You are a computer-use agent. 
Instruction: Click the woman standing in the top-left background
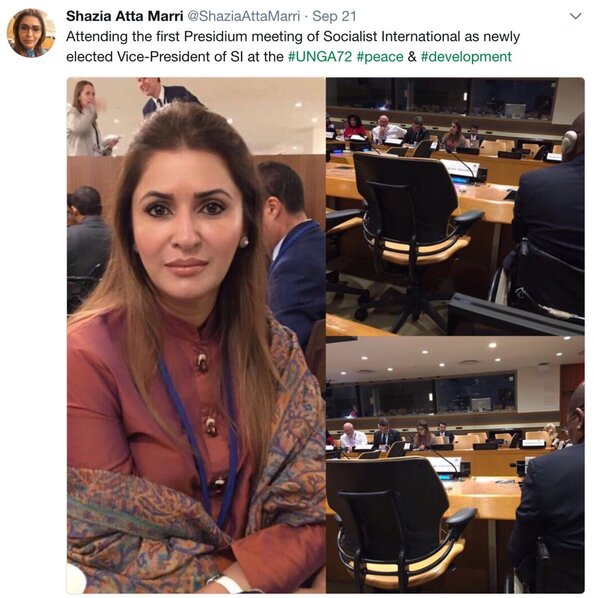point(87,118)
